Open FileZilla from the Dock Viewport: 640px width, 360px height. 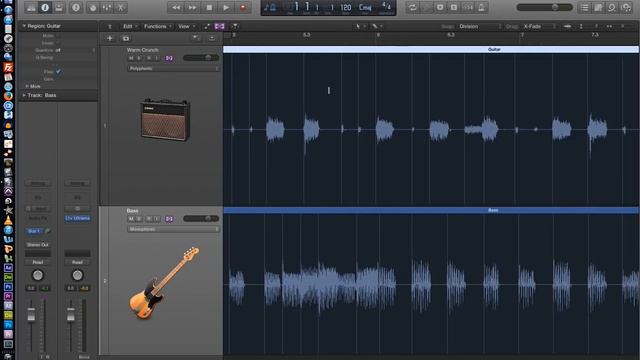(8, 67)
